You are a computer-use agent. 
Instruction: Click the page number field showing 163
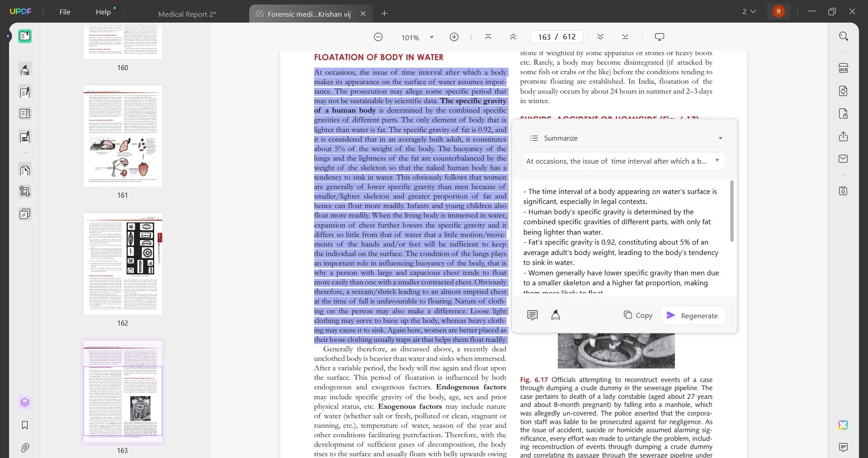(544, 37)
